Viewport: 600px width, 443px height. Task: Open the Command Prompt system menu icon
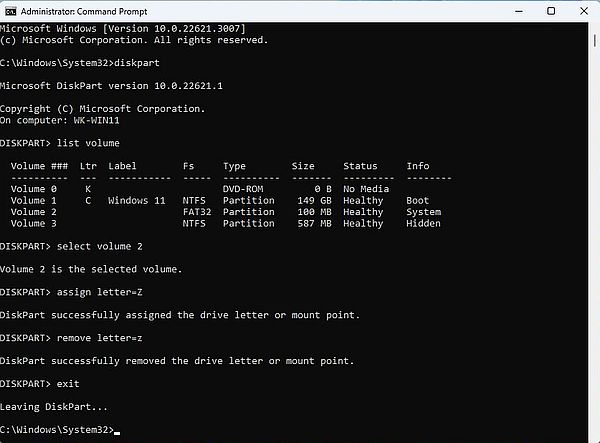coord(11,10)
